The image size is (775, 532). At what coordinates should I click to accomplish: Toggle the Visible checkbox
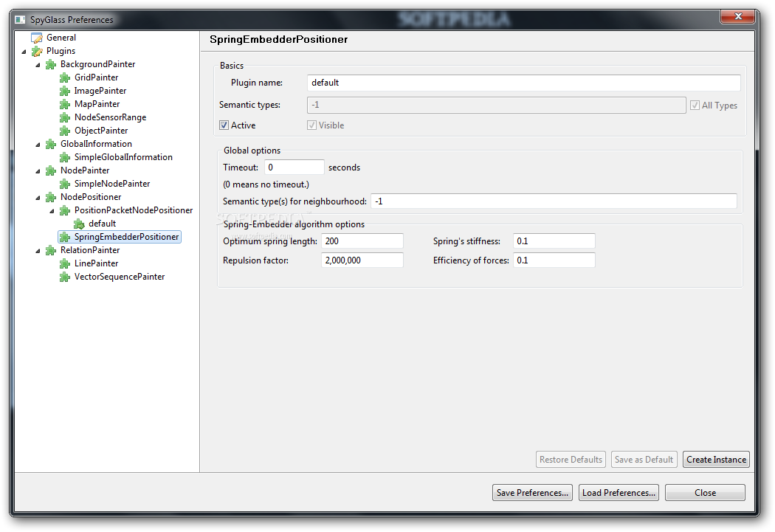click(312, 125)
